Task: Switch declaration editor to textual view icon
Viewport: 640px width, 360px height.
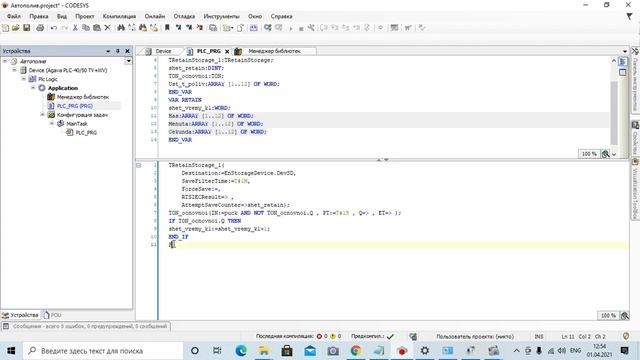Action: 622,61
